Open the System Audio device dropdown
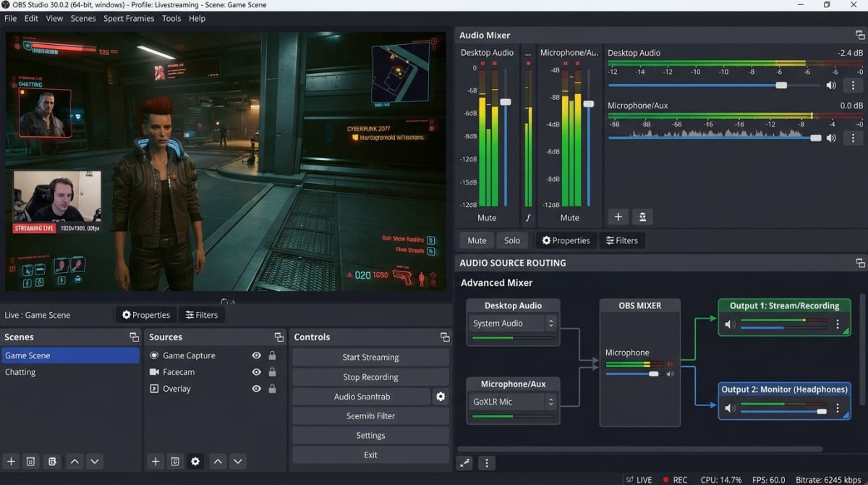The image size is (868, 485). [514, 324]
